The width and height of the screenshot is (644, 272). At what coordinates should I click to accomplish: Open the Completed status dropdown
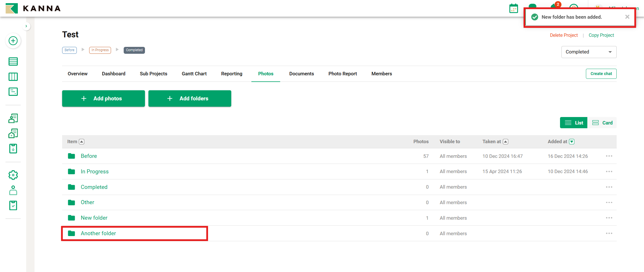[x=588, y=52]
